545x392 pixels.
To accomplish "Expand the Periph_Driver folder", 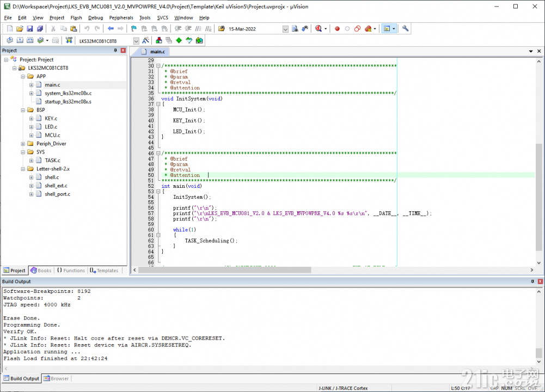I will (x=23, y=144).
